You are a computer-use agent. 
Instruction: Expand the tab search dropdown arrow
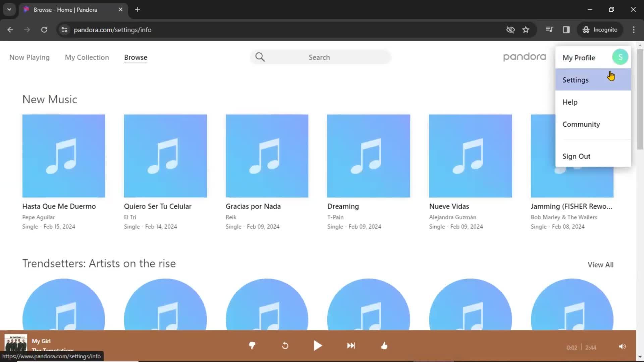click(9, 9)
